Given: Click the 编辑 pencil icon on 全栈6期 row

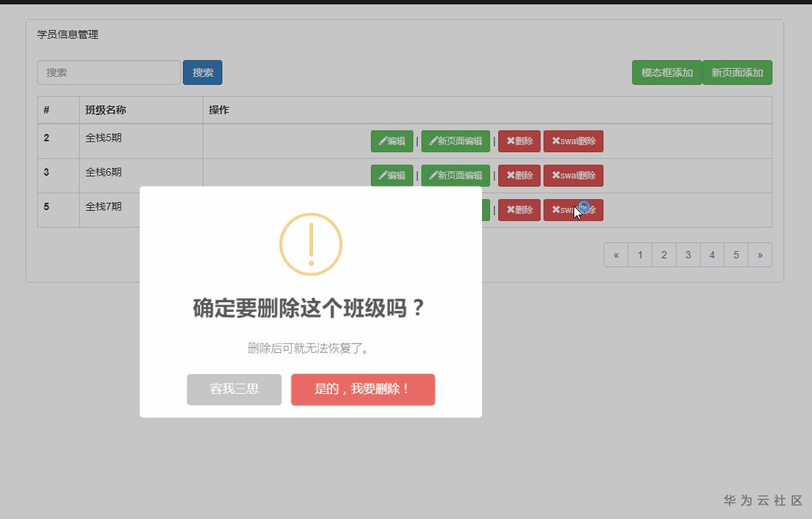Looking at the screenshot, I should [x=383, y=175].
